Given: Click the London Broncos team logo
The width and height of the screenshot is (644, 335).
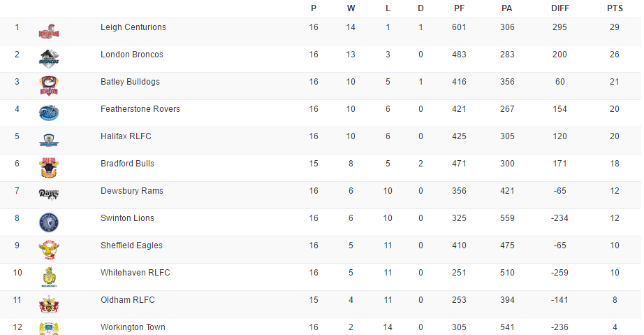Looking at the screenshot, I should [49, 58].
